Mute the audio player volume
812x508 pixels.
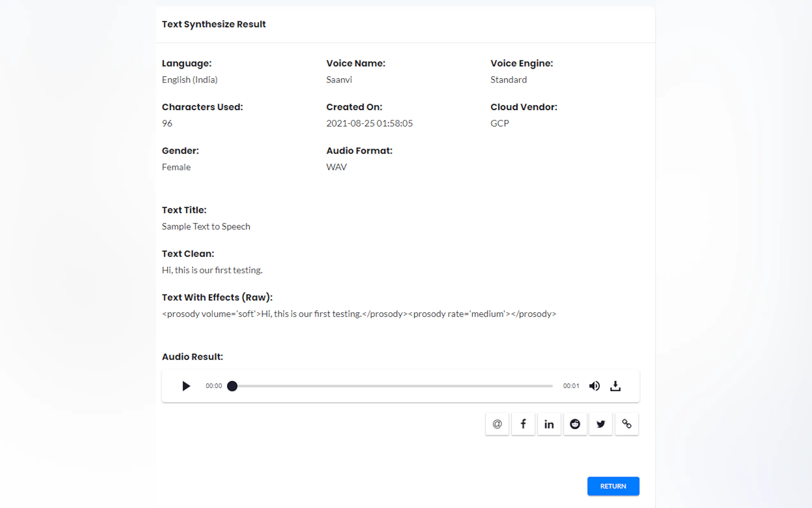[594, 386]
